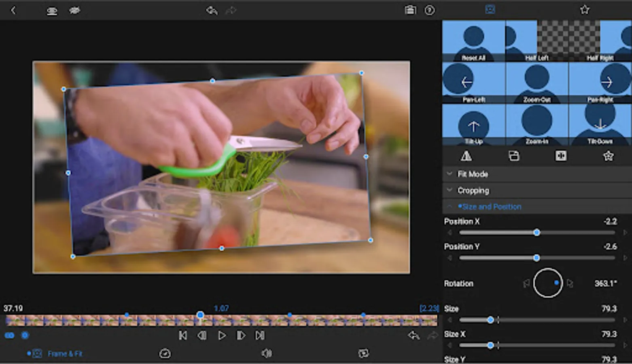Viewport: 632px width, 364px height.
Task: Expand the Cropping section
Action: [473, 190]
